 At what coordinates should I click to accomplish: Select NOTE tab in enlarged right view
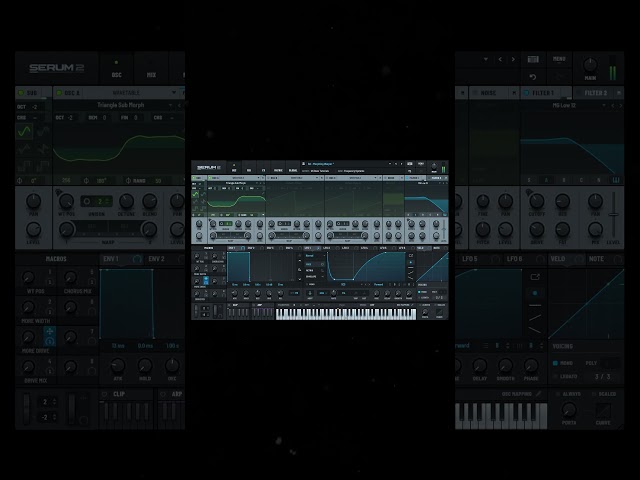pyautogui.click(x=596, y=259)
